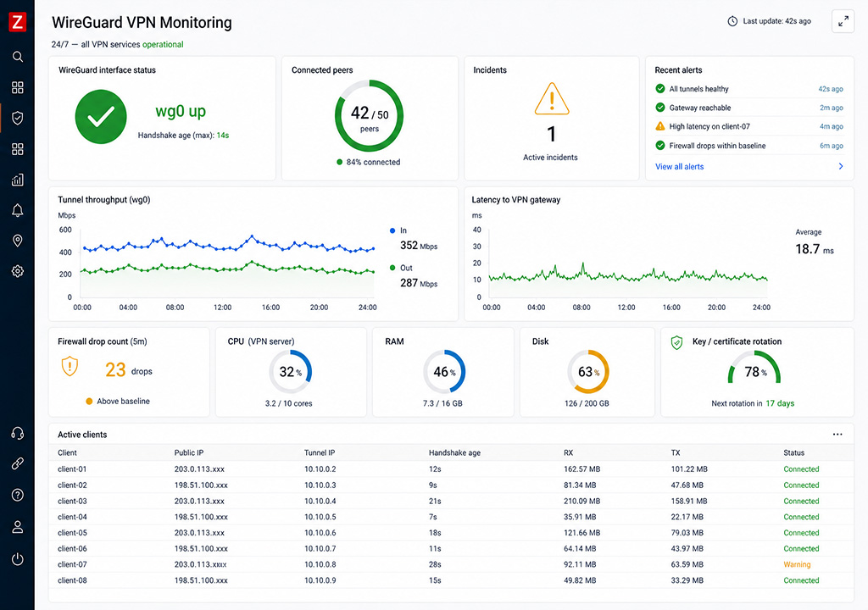Open alerts bell icon in sidebar
Screen dimensions: 868x610
point(17,210)
